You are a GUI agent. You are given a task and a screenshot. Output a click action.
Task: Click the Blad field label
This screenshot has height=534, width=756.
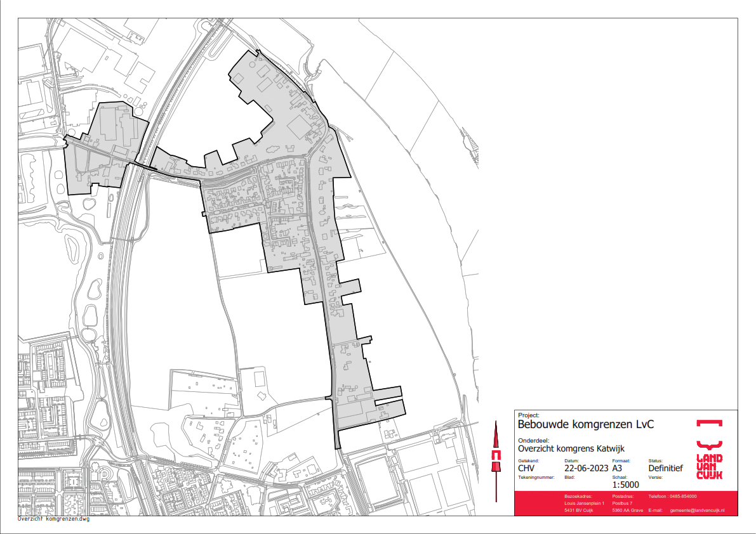pos(569,476)
